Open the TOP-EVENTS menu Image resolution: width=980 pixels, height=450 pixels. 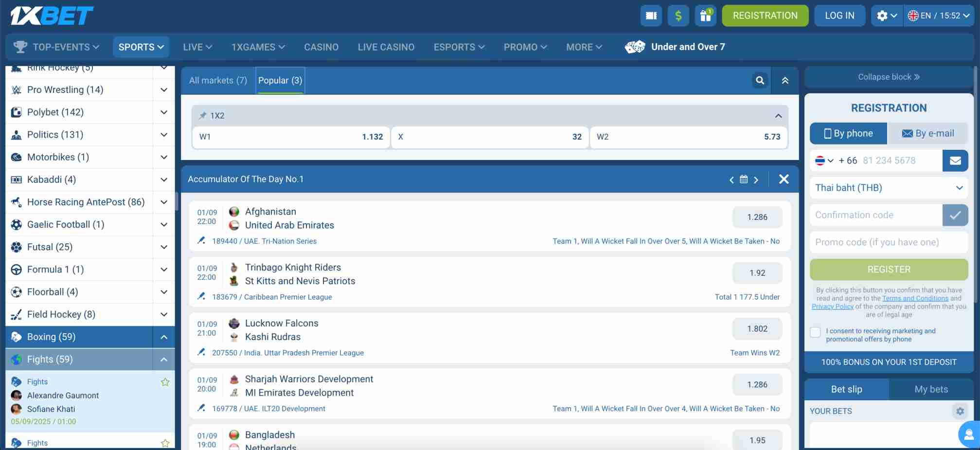point(56,47)
